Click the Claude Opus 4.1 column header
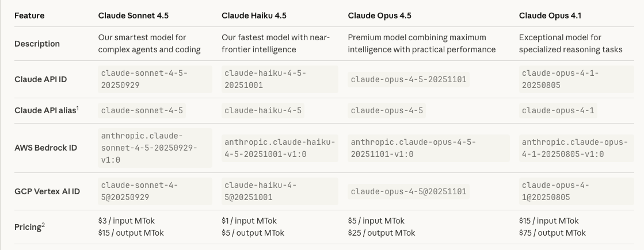 pos(549,16)
